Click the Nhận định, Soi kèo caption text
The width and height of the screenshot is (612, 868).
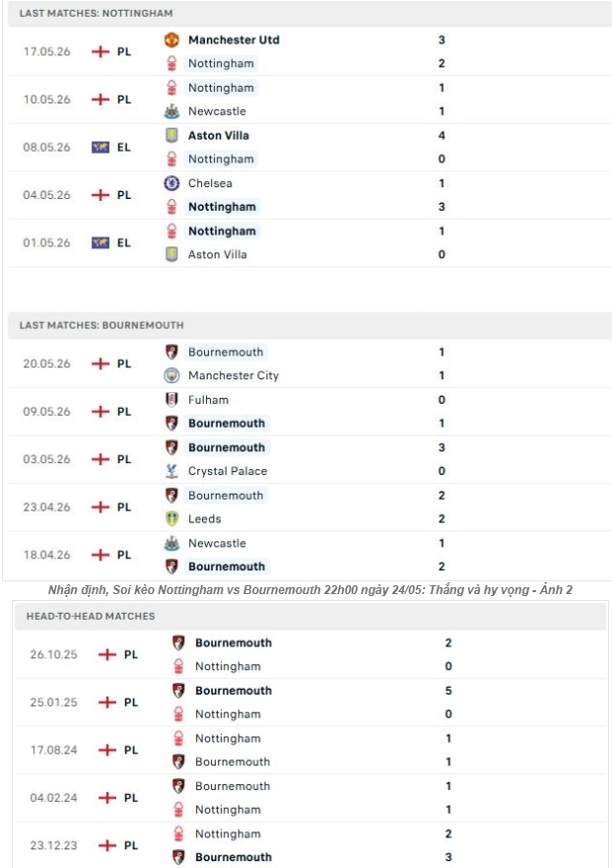tap(310, 590)
